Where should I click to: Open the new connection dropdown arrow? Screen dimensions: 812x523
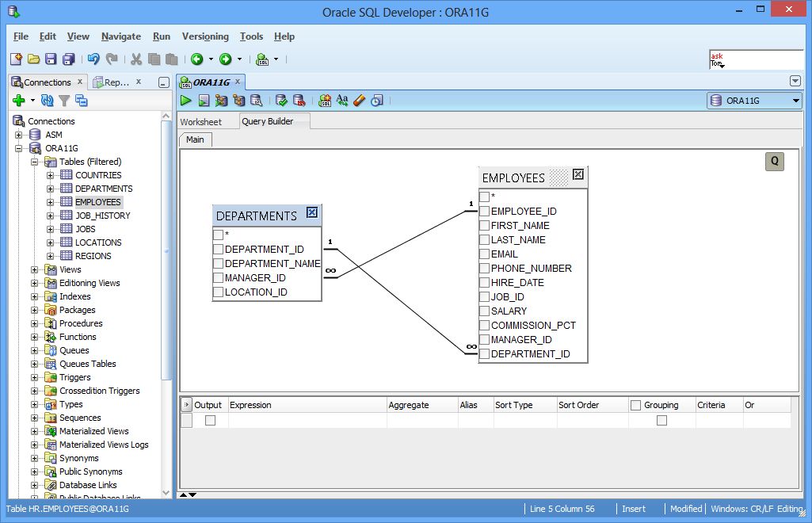[32, 101]
